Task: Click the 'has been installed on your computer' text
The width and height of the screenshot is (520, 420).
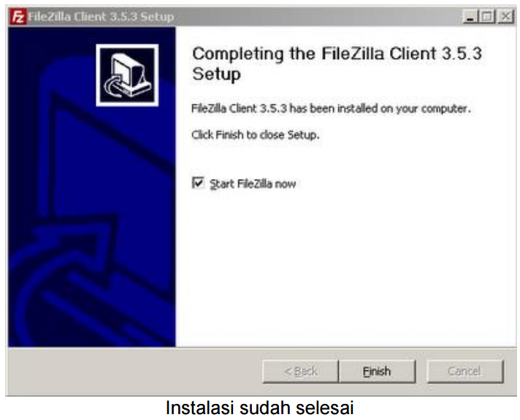Action: pyautogui.click(x=380, y=109)
